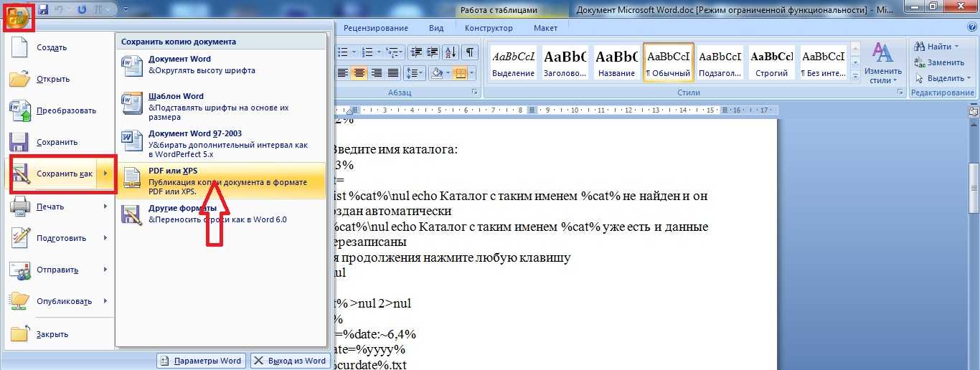
Task: Open the Стили pane dialog launcher
Action: [902, 93]
